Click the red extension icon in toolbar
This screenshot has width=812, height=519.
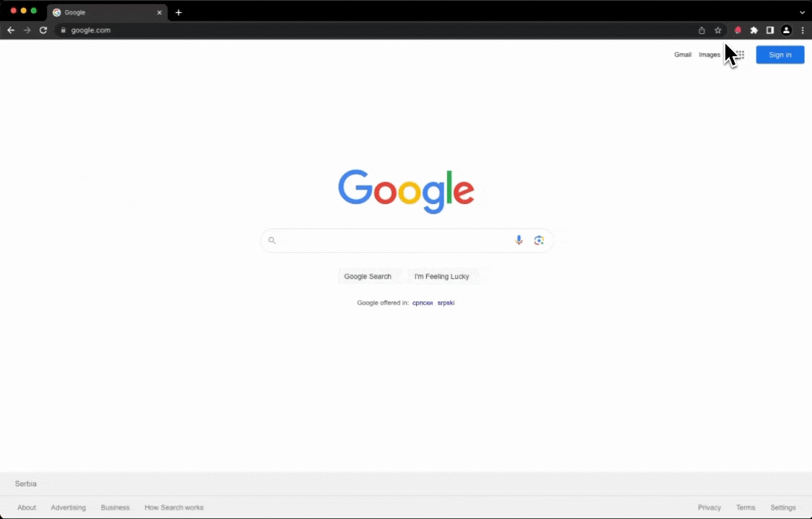tap(738, 30)
